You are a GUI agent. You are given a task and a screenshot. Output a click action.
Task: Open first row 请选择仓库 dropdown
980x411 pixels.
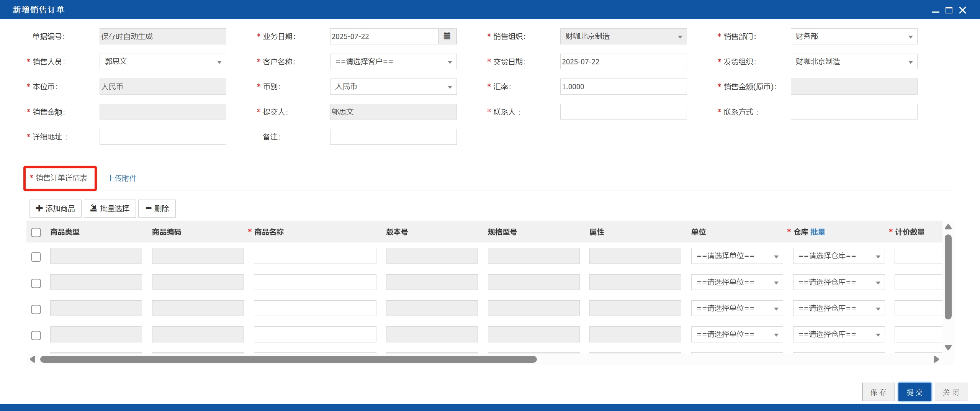pyautogui.click(x=839, y=256)
